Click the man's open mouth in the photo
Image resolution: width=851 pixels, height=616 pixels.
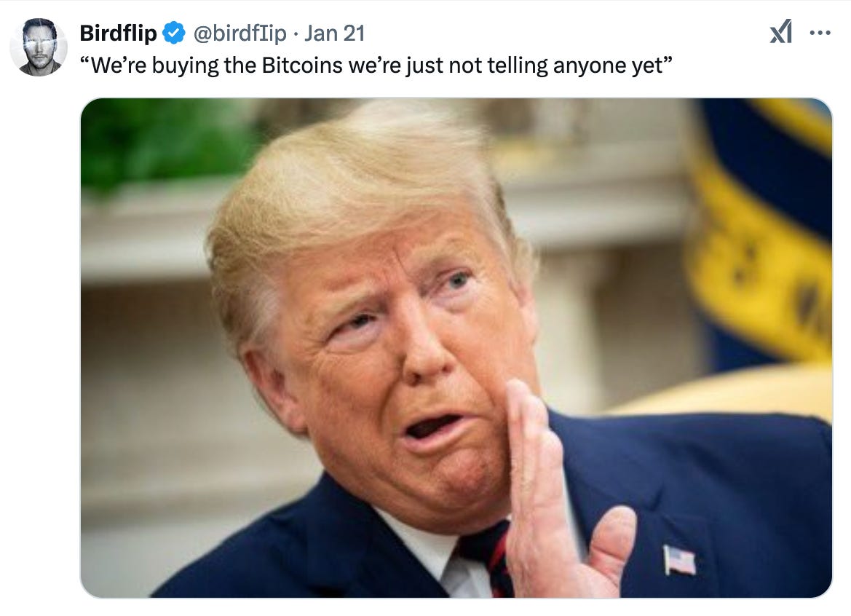pos(432,427)
